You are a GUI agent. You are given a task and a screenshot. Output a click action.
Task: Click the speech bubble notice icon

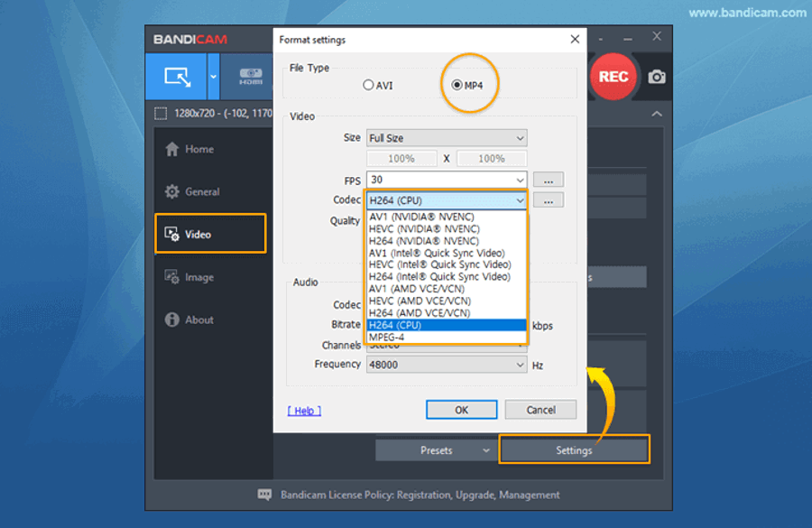[x=264, y=495]
